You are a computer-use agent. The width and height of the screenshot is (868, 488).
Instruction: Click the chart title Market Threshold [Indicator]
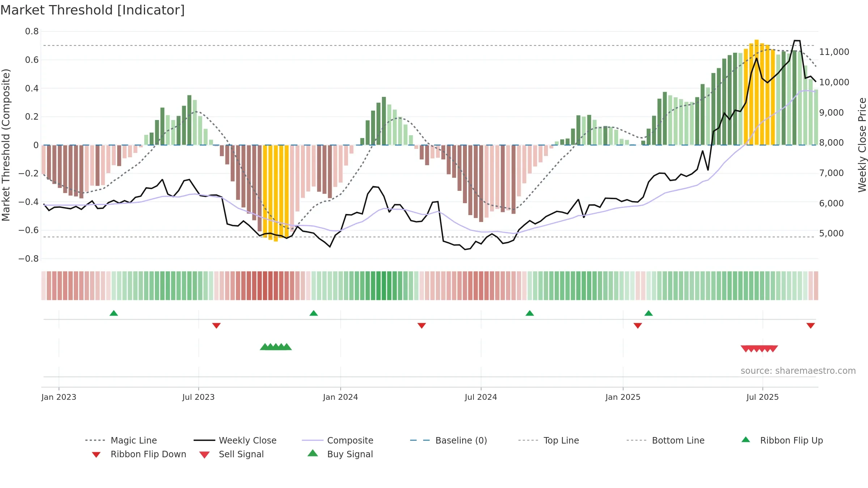[93, 10]
